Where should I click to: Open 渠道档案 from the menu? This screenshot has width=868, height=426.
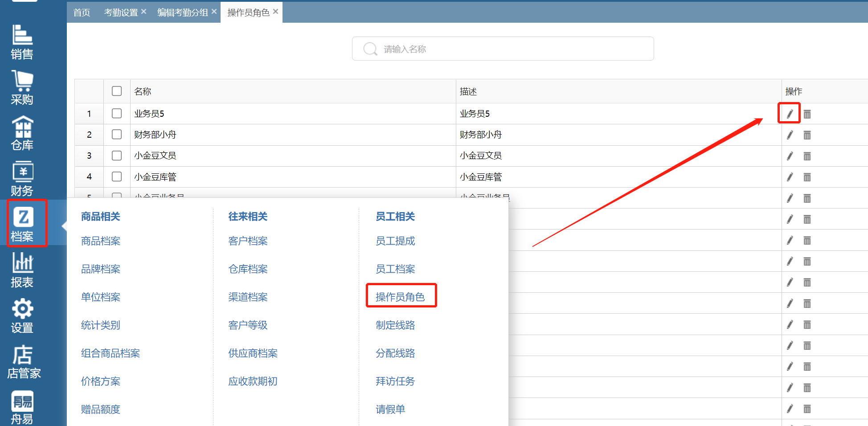tap(248, 297)
